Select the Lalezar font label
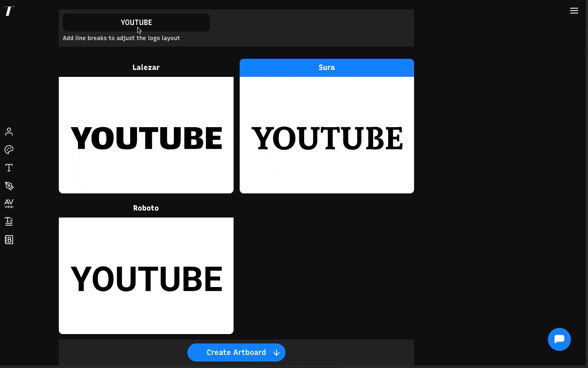 coord(146,67)
